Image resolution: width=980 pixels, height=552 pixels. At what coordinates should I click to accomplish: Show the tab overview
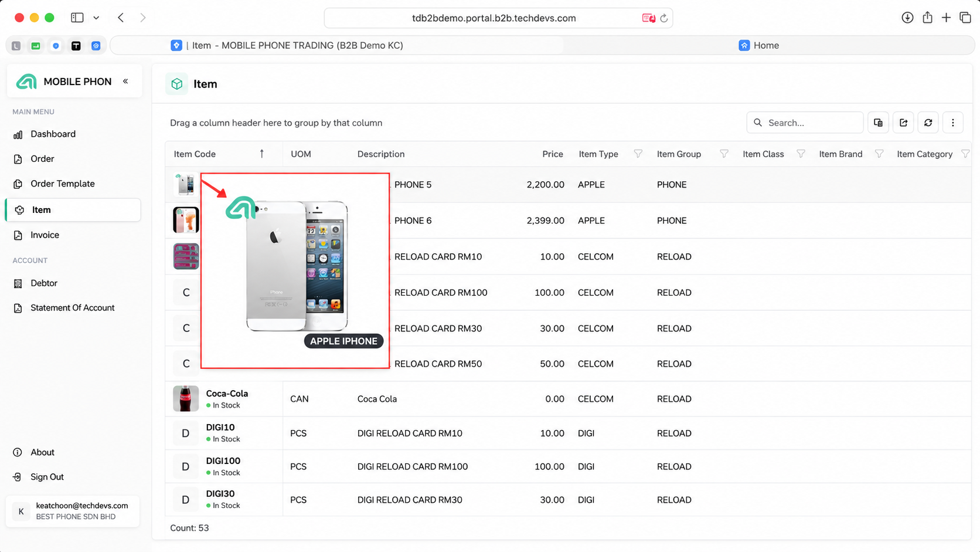click(965, 18)
